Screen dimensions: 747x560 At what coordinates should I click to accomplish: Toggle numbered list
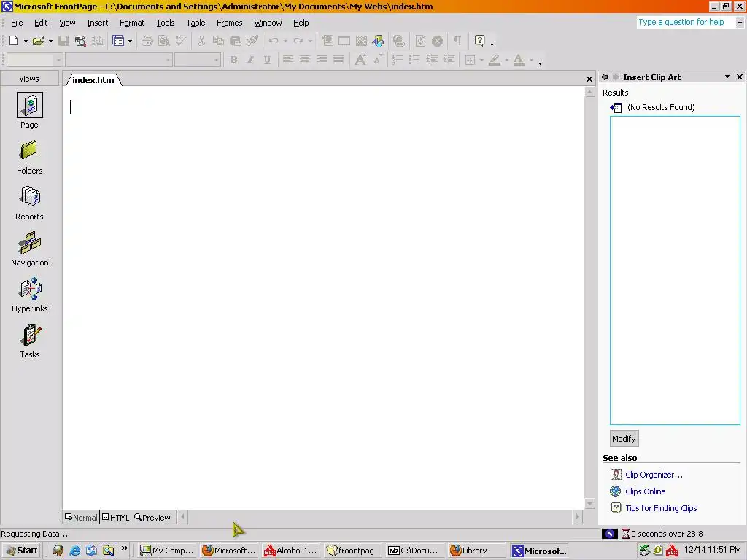pyautogui.click(x=398, y=60)
